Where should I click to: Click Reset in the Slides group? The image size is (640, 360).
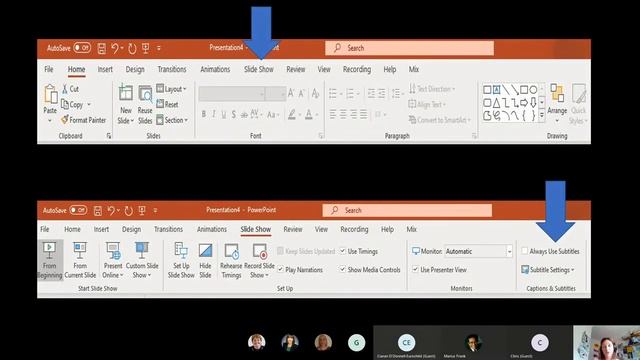click(167, 104)
